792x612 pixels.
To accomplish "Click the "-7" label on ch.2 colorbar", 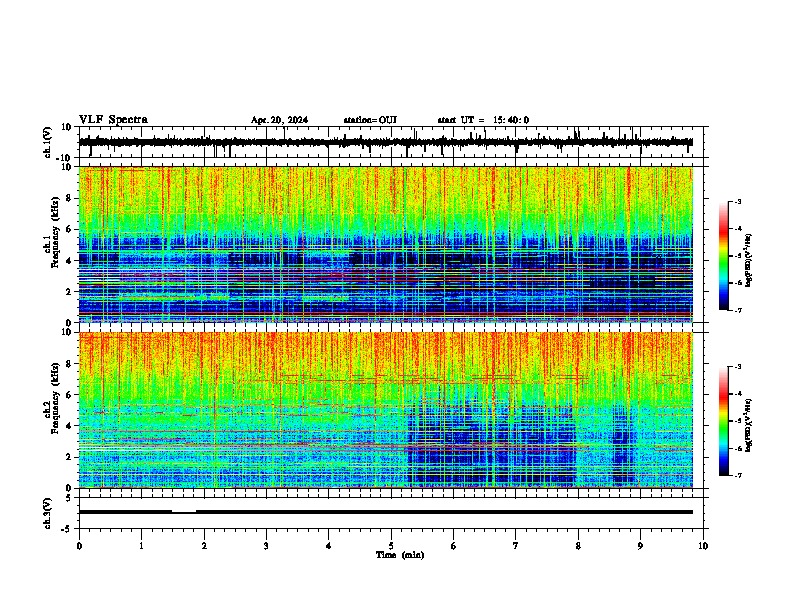I will (737, 475).
